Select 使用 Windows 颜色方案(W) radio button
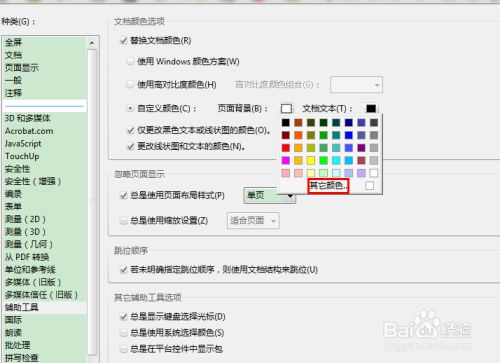This screenshot has width=500, height=363. [130, 61]
